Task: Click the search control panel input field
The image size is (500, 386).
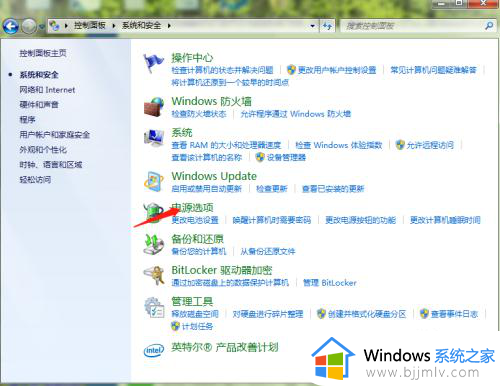Action: [412, 26]
